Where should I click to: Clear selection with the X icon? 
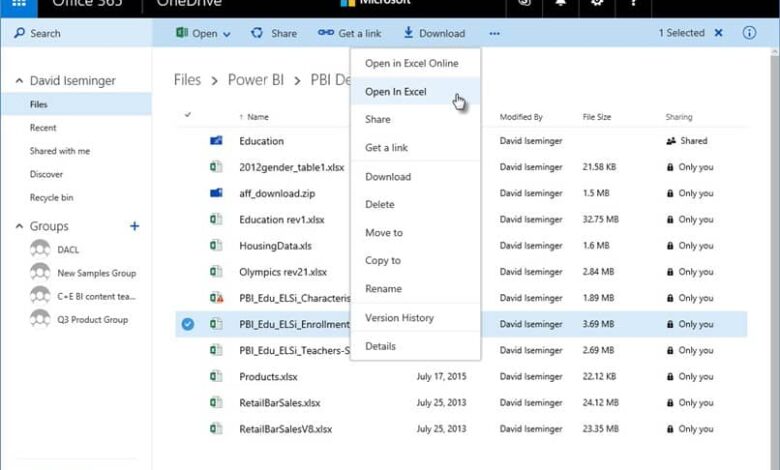[718, 33]
